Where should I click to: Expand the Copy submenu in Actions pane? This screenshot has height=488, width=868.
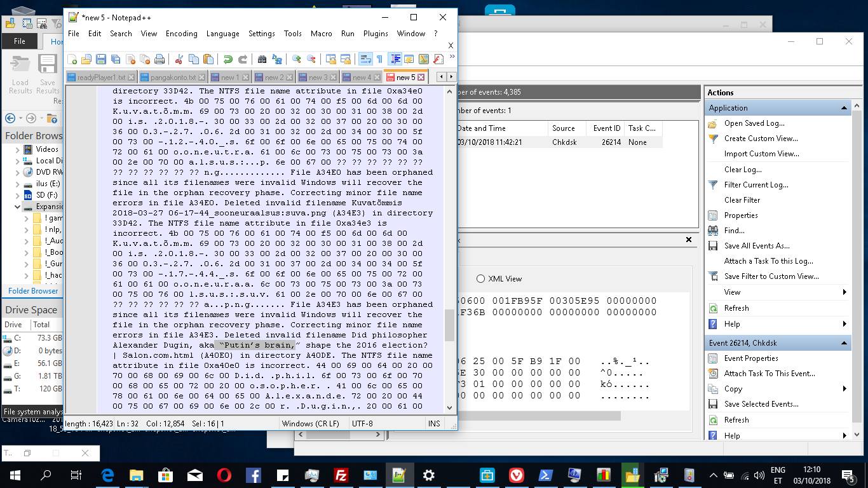tap(844, 389)
